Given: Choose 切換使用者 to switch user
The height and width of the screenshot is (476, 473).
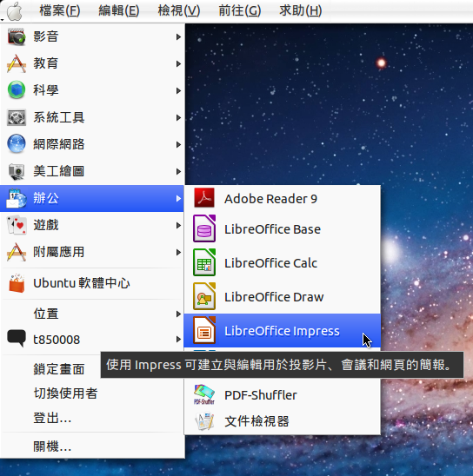Looking at the screenshot, I should click(65, 393).
